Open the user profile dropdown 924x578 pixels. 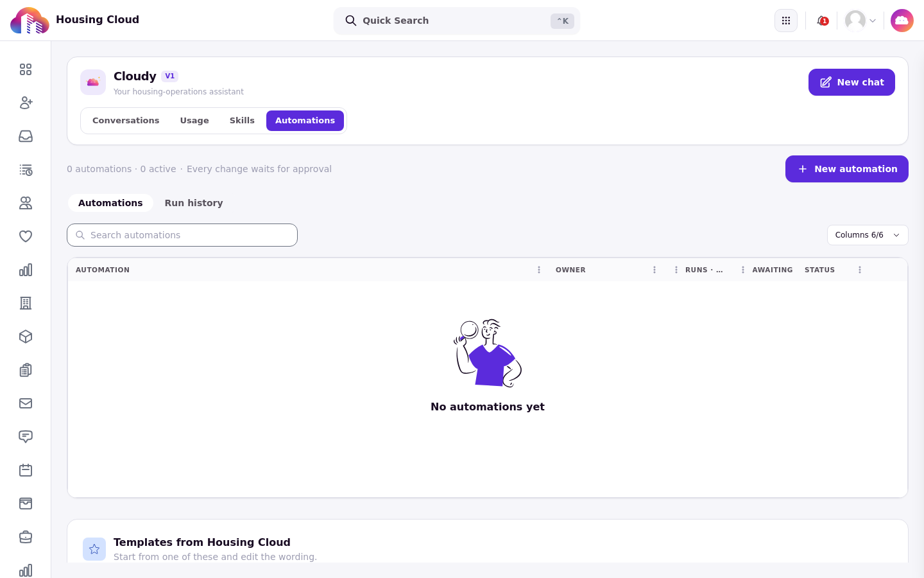point(860,21)
